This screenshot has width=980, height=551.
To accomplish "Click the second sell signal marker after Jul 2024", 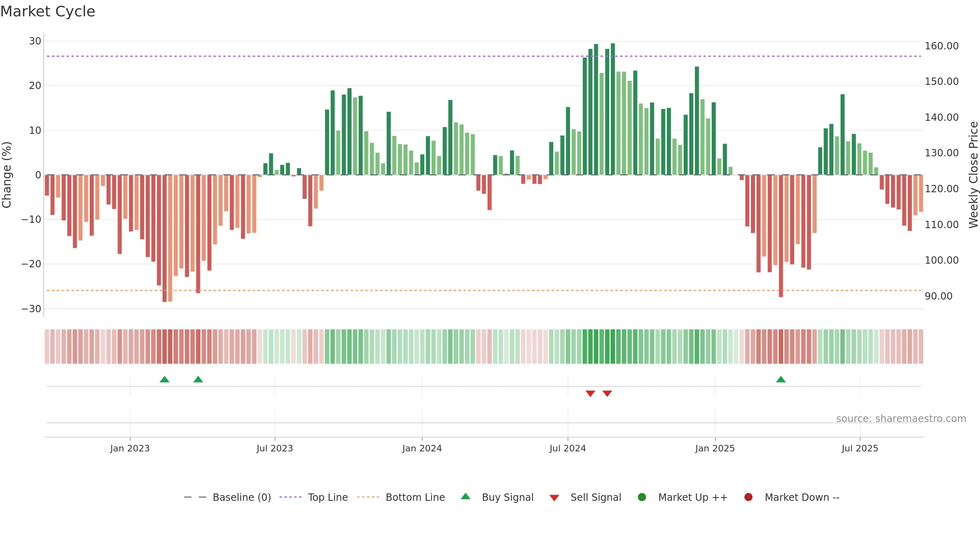I will (x=607, y=393).
